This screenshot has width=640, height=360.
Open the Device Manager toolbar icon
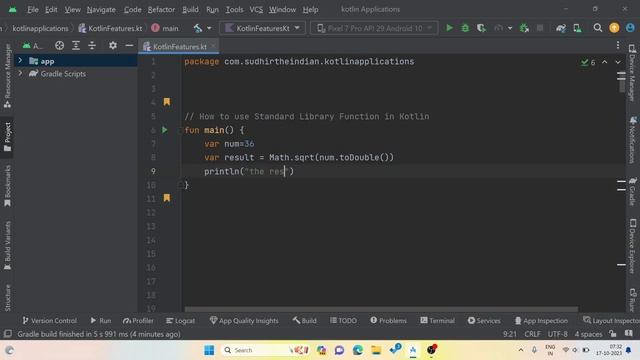(x=577, y=28)
